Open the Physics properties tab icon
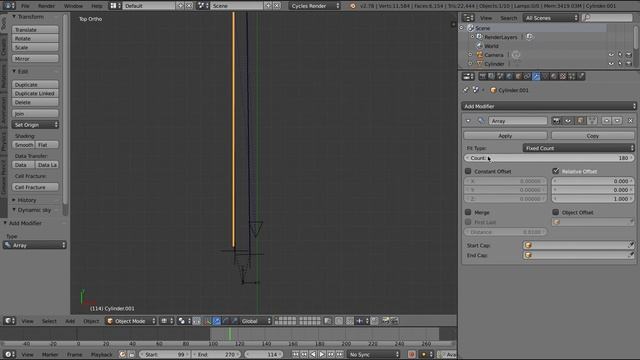Screen dimensions: 640x360 pos(581,76)
